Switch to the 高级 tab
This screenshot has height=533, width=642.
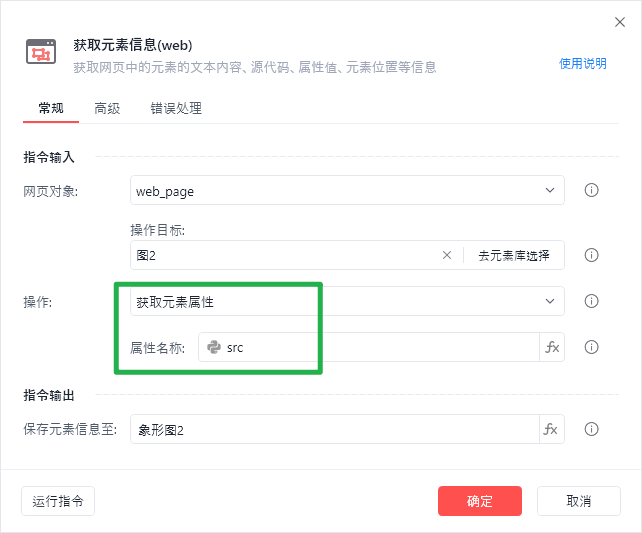107,108
